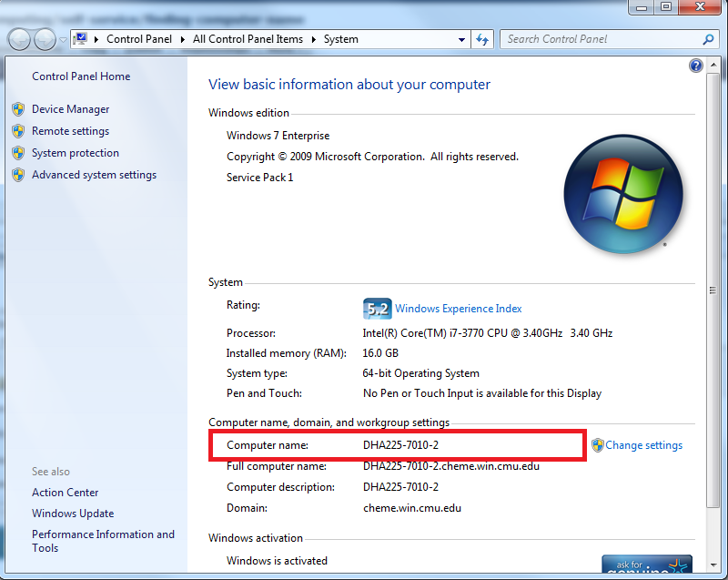Click the No Pen or Touch Input text

point(482,393)
